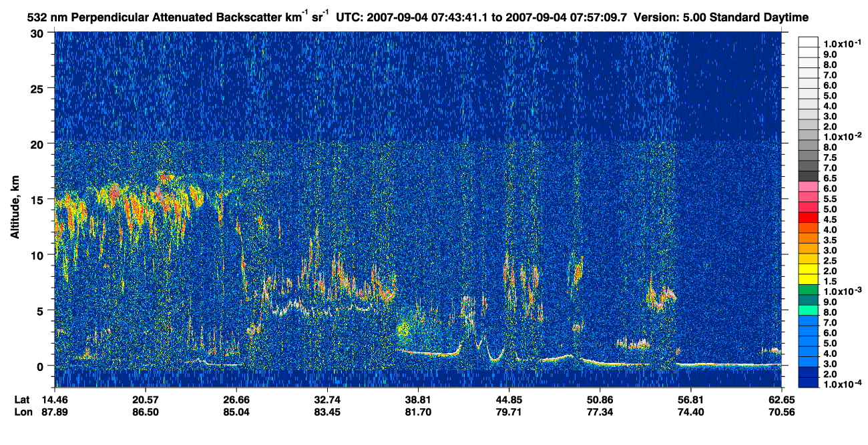Click the 'Lat' row label
Image resolution: width=868 pixels, height=445 pixels.
click(22, 400)
